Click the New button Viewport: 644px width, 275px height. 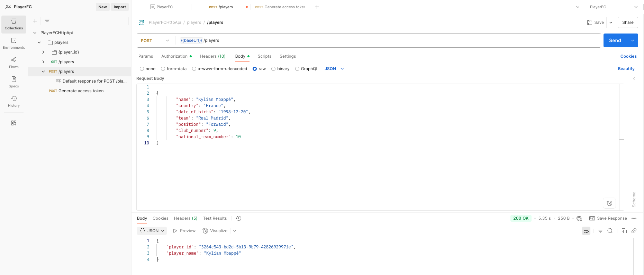coord(103,7)
